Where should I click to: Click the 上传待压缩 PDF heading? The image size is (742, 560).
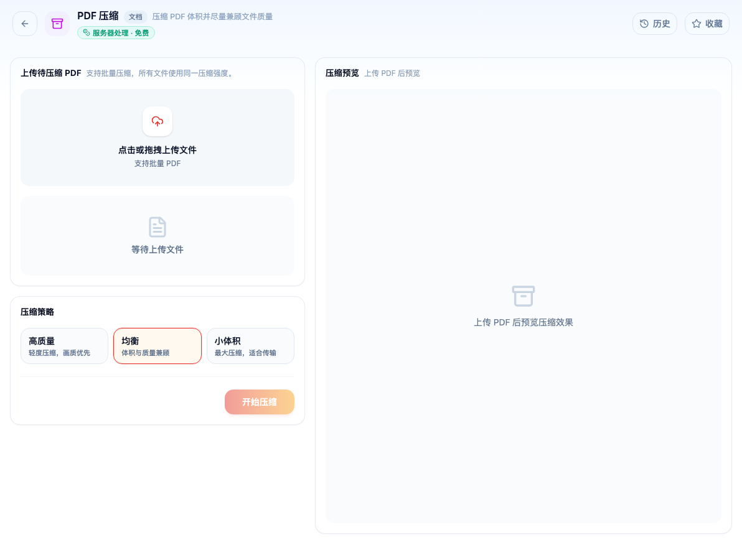[51, 73]
